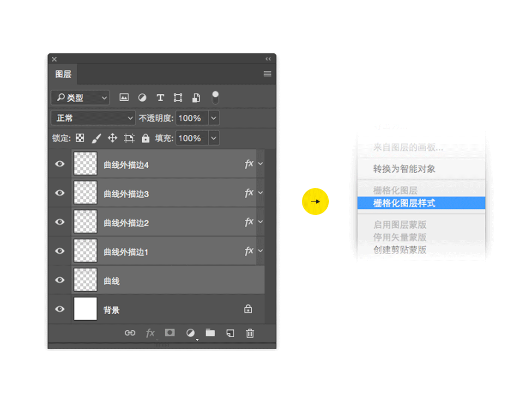Filter layers by pixel layer icon
The width and height of the screenshot is (532, 403).
pos(124,98)
